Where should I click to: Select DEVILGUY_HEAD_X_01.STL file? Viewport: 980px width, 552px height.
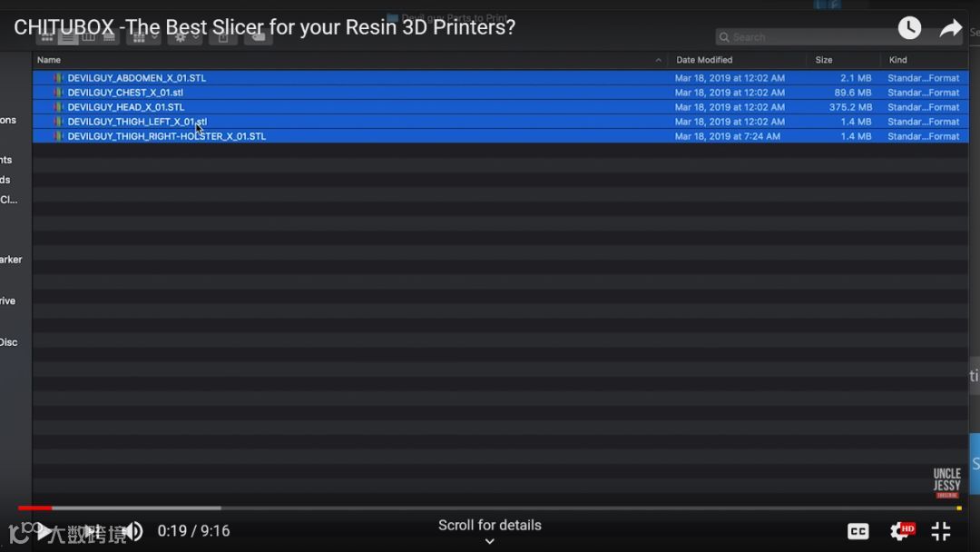pos(125,107)
